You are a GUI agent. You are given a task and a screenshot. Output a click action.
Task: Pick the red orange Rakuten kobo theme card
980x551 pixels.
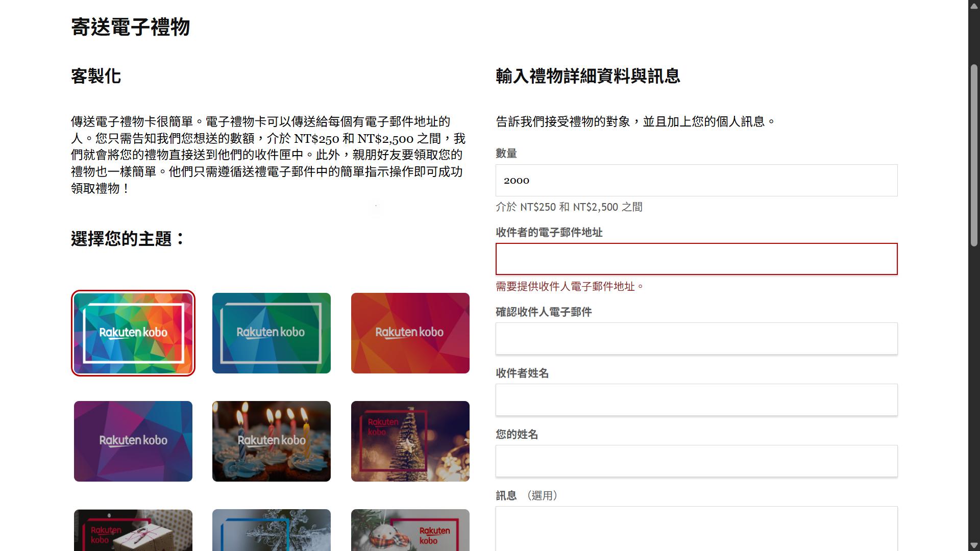(x=410, y=333)
